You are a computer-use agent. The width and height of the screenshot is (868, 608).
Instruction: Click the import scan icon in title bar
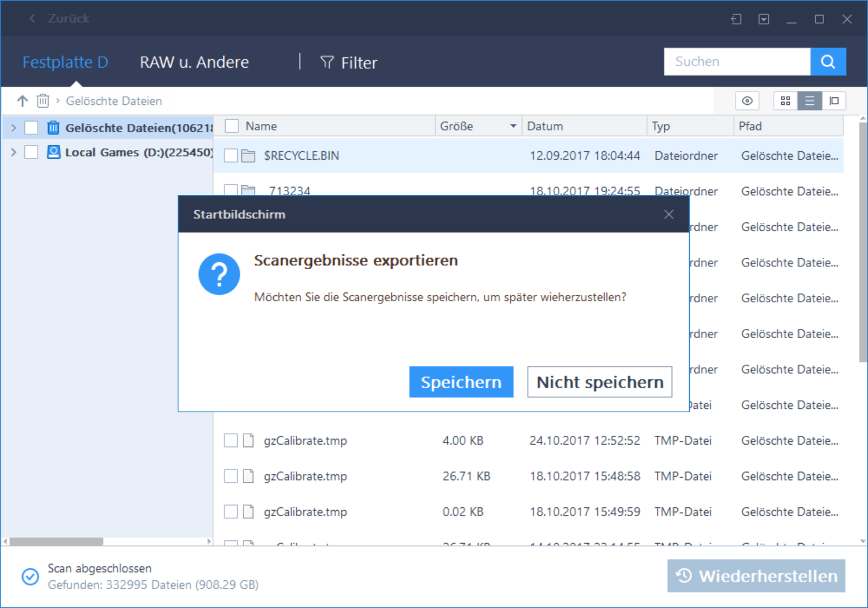[x=736, y=19]
